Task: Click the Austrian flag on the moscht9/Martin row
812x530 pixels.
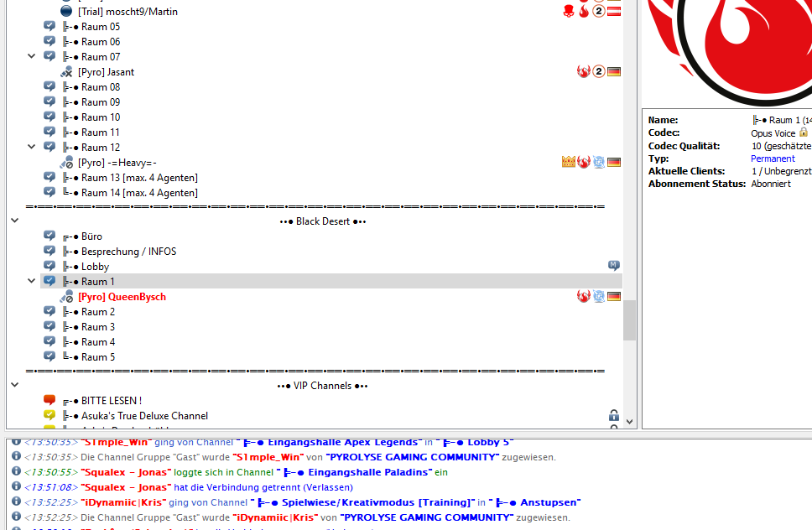Action: 614,11
